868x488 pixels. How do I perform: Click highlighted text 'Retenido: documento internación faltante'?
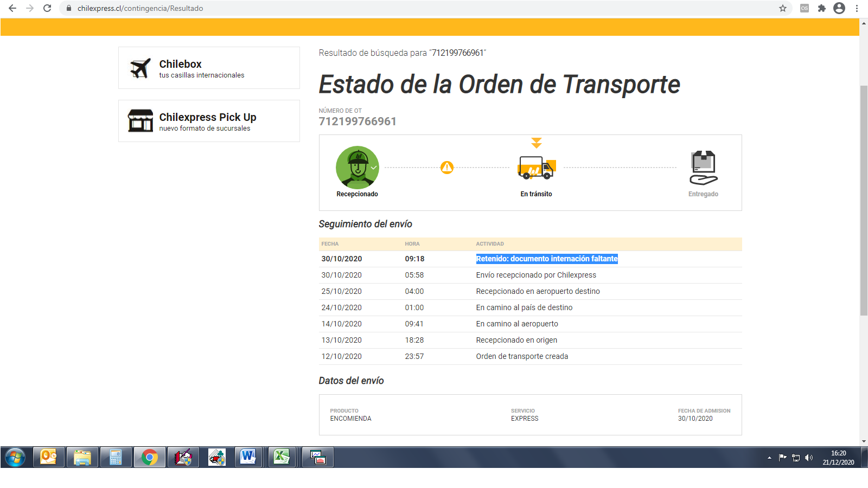pyautogui.click(x=547, y=259)
